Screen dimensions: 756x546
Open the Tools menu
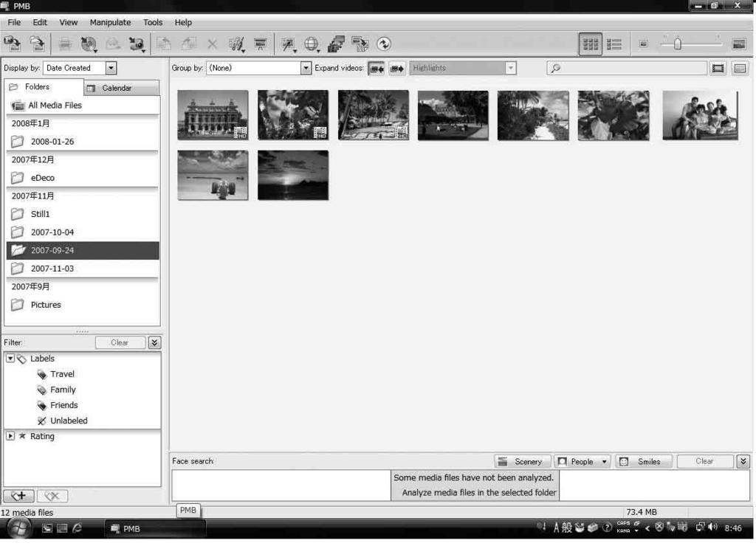point(153,22)
